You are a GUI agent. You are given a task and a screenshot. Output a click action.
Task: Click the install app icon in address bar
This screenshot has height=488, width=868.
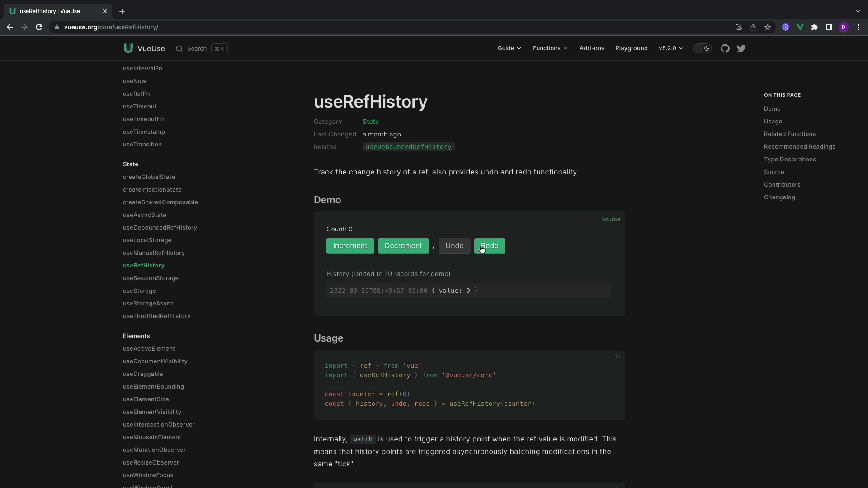click(x=739, y=27)
